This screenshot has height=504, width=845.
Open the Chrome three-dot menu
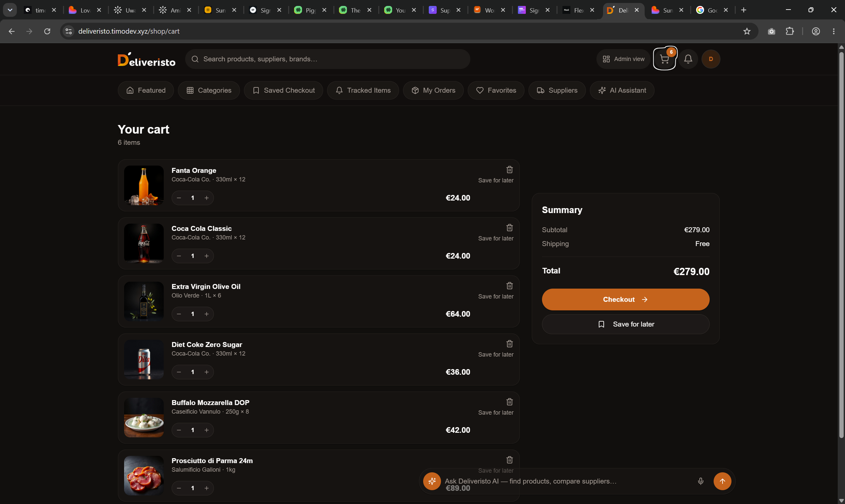834,31
